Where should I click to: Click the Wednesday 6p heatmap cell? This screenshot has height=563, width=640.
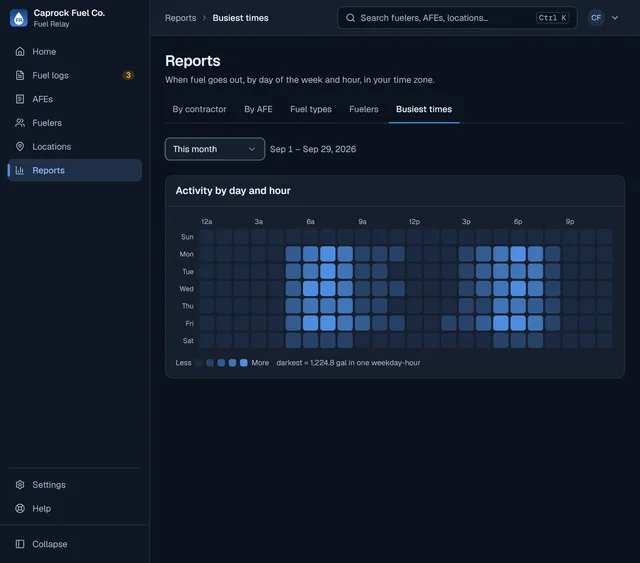[518, 289]
